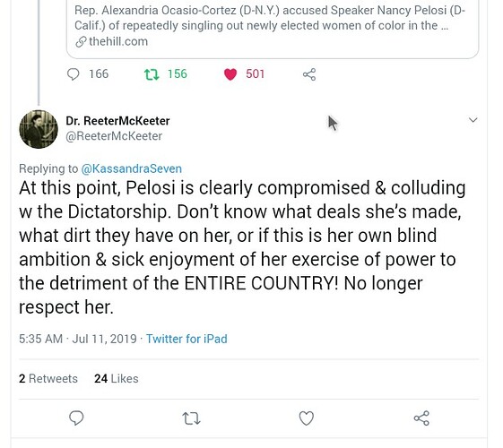Image resolution: width=503 pixels, height=448 pixels.
Task: Retweet Dr. ReeterMcKeeter's tweet
Action: 191,418
